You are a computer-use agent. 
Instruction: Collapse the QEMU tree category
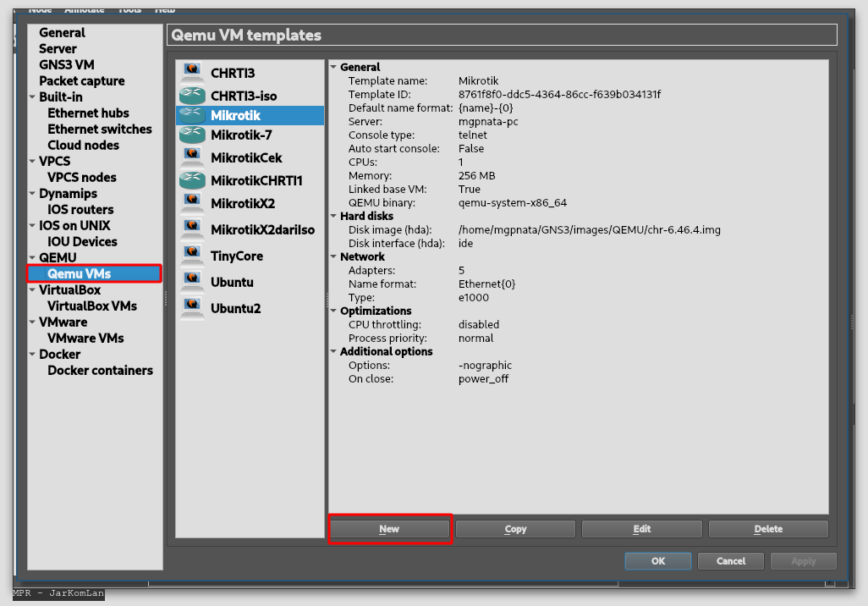coord(32,258)
